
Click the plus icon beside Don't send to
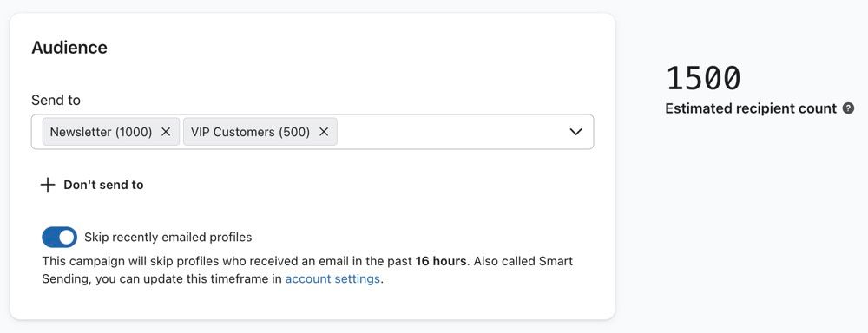pos(48,185)
